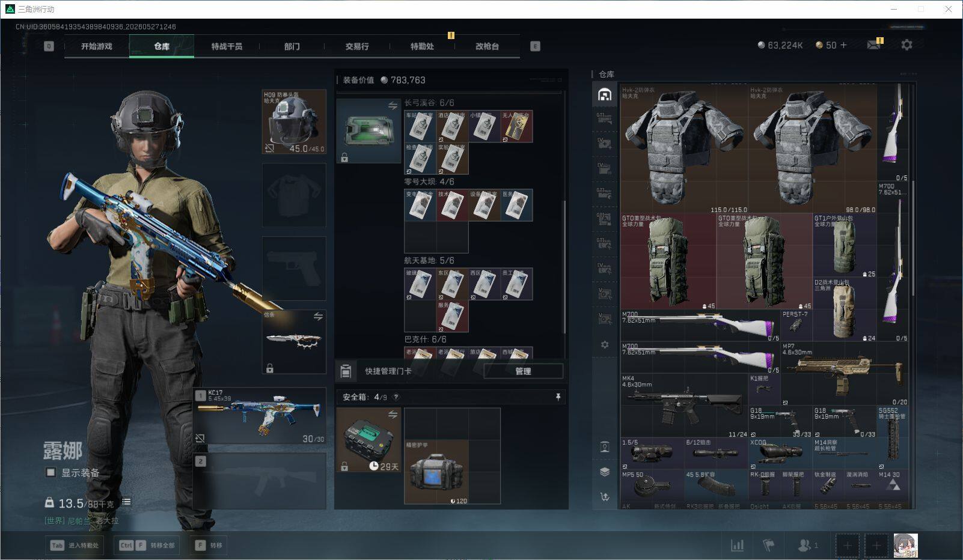The height and width of the screenshot is (560, 963).
Task: Click the swap icon on the safe box
Action: click(x=393, y=415)
